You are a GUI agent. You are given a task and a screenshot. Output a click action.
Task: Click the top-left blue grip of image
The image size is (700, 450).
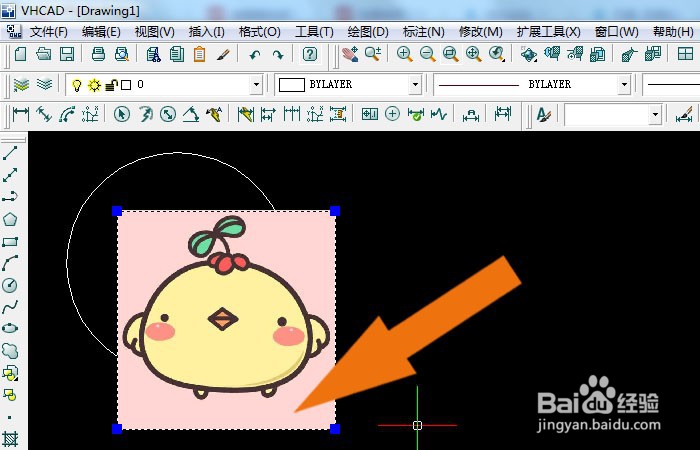click(x=117, y=211)
